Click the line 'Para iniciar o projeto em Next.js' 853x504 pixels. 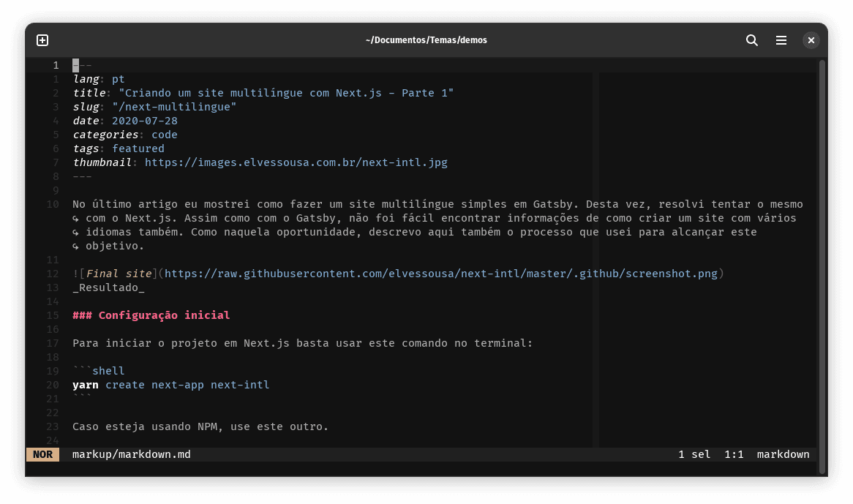pyautogui.click(x=302, y=343)
